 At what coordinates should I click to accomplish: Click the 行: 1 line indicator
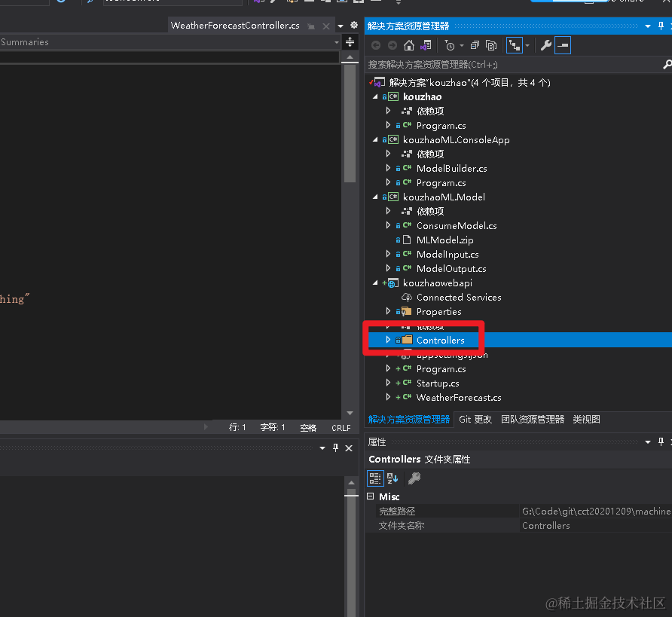(237, 428)
